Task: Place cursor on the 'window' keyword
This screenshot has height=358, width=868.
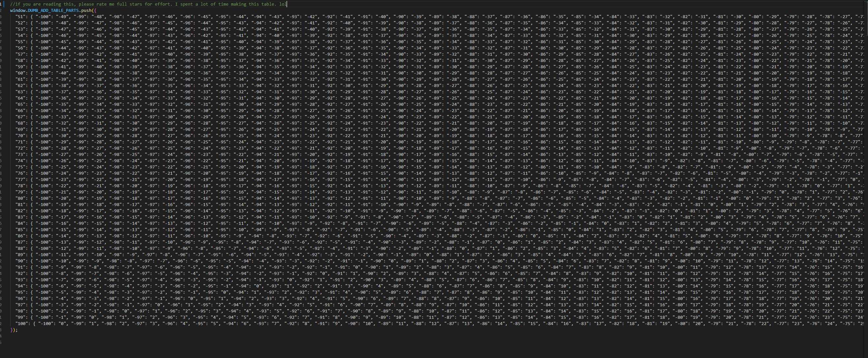Action: pyautogui.click(x=18, y=11)
